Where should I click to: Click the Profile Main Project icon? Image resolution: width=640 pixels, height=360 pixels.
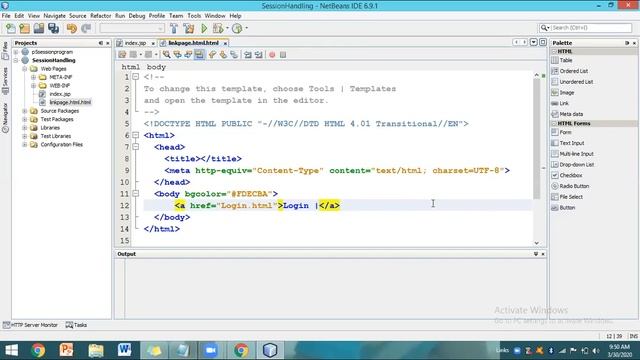[237, 28]
